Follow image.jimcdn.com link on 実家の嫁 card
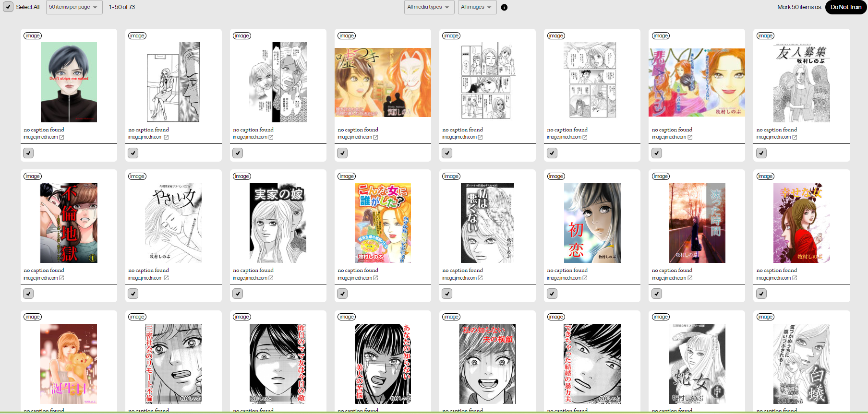Screen dimensions: 868x414 coord(250,278)
